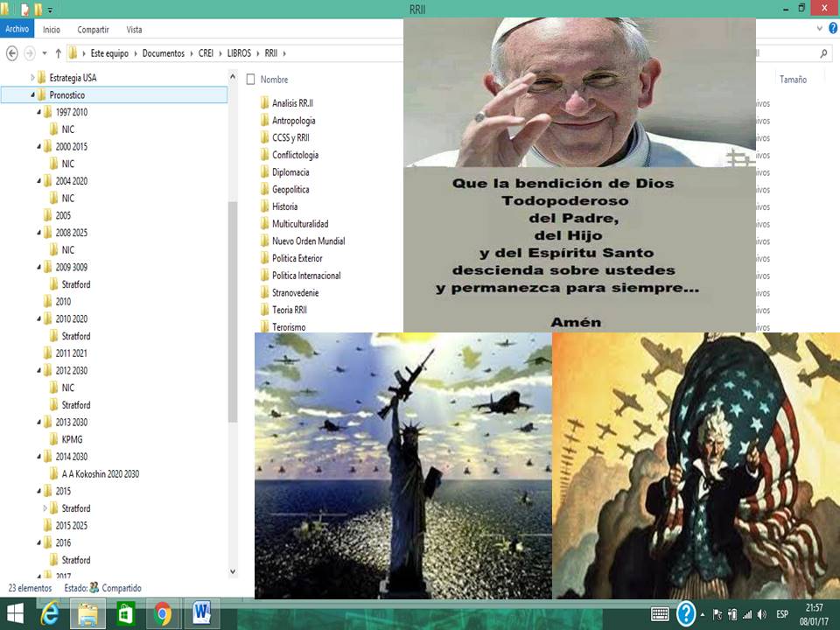
Task: Click the Windows Start button
Action: [15, 614]
